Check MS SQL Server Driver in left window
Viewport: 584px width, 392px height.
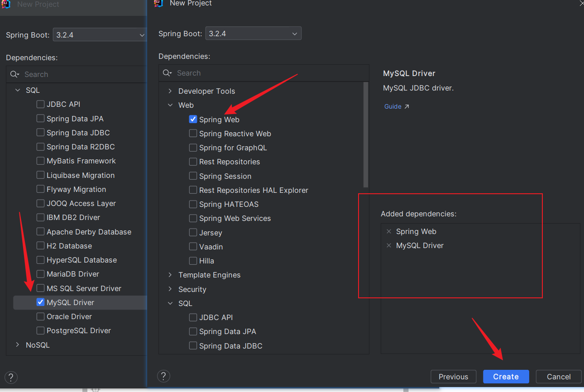(x=40, y=288)
